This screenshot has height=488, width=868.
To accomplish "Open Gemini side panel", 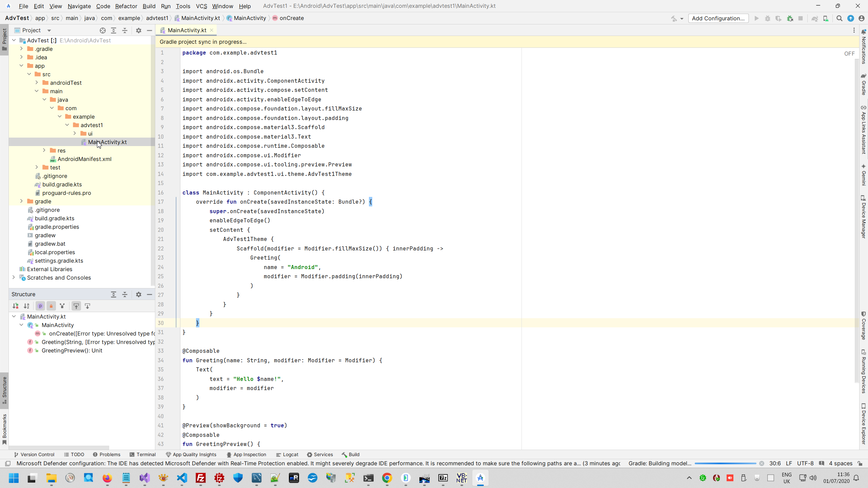I will (x=863, y=175).
